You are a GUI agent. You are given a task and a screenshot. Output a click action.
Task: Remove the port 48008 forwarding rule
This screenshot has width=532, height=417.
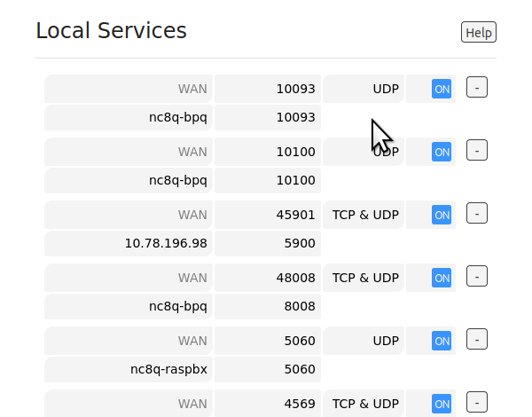tap(477, 276)
